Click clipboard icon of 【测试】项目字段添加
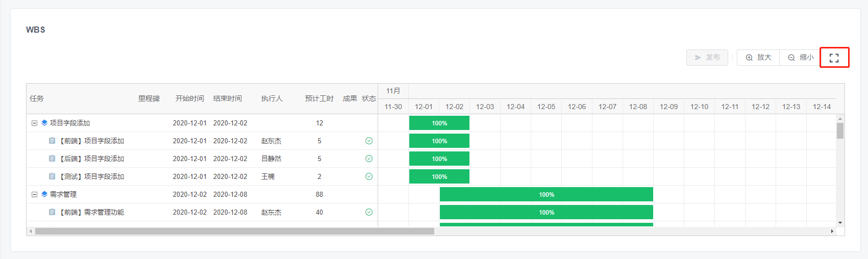Screen dimensions: 868x259 (x=52, y=176)
